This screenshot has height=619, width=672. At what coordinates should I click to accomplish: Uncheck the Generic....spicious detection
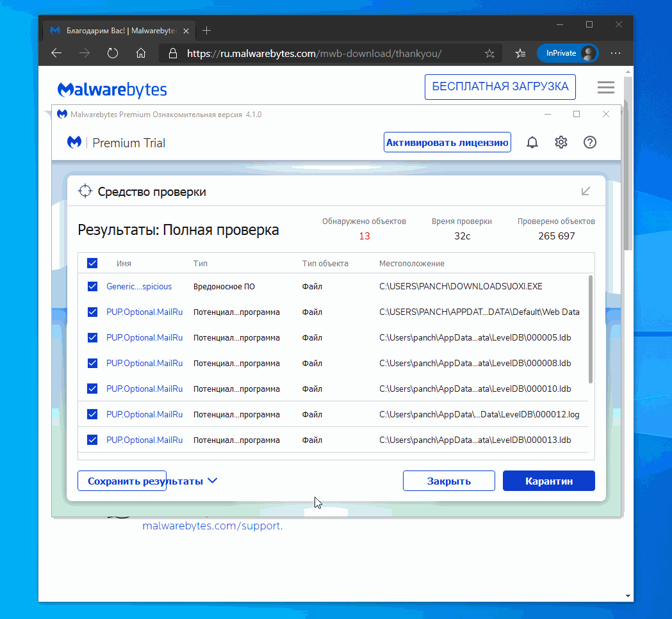click(92, 286)
